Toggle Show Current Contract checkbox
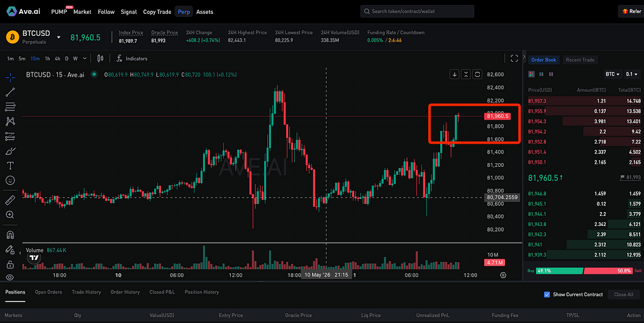Screen dimensions: 644x323 [x=547, y=294]
